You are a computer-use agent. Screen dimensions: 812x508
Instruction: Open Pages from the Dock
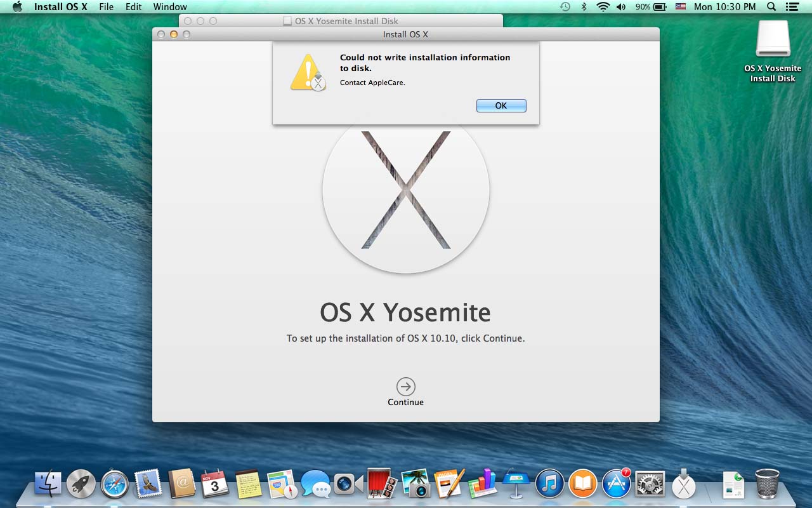click(x=450, y=485)
